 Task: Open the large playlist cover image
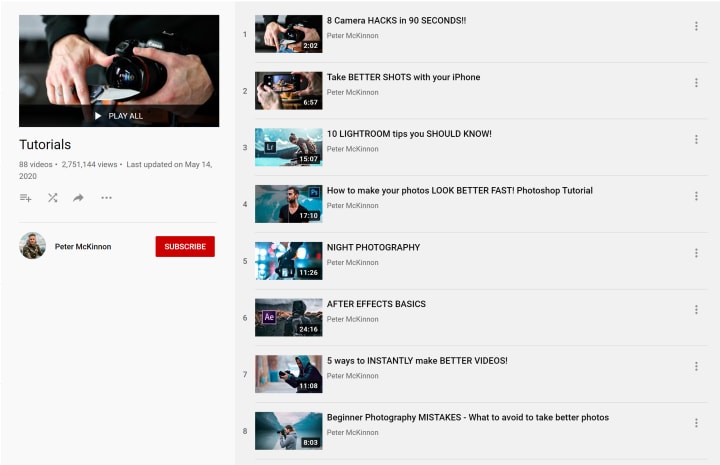[119, 71]
